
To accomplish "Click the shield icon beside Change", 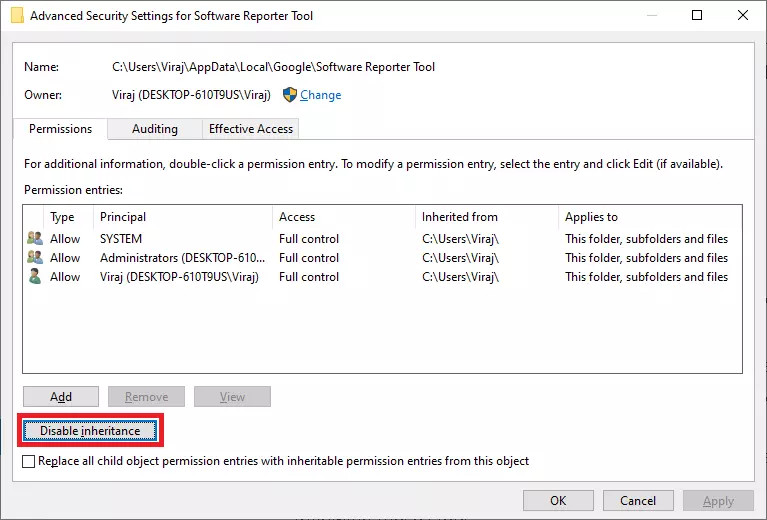I will 290,94.
